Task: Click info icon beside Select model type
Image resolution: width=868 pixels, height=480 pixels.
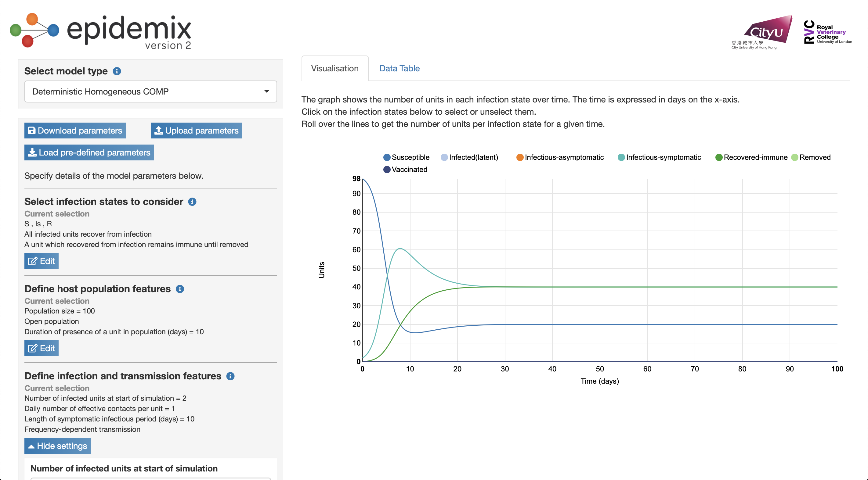Action: coord(117,71)
